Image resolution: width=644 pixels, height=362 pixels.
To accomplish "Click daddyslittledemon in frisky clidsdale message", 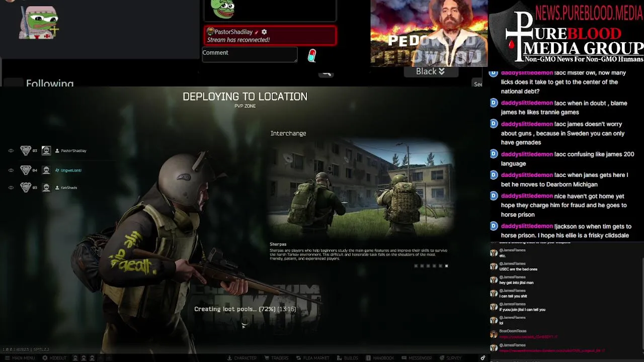I will [x=527, y=226].
